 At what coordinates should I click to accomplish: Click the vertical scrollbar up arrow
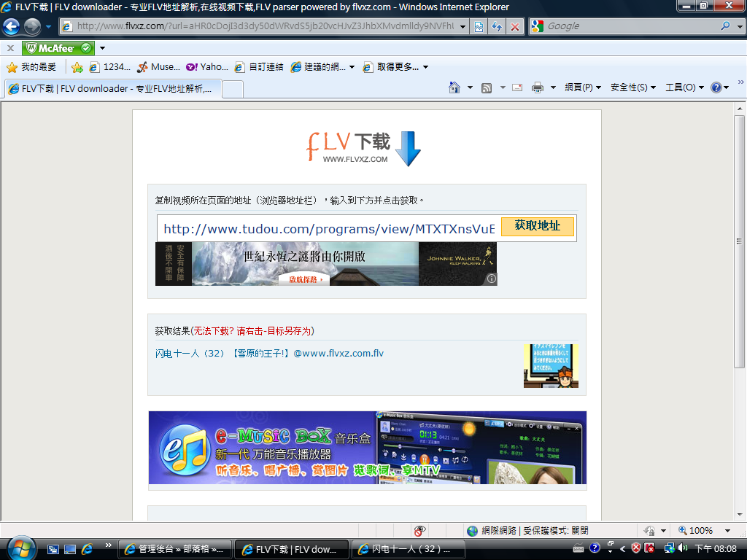pyautogui.click(x=740, y=109)
